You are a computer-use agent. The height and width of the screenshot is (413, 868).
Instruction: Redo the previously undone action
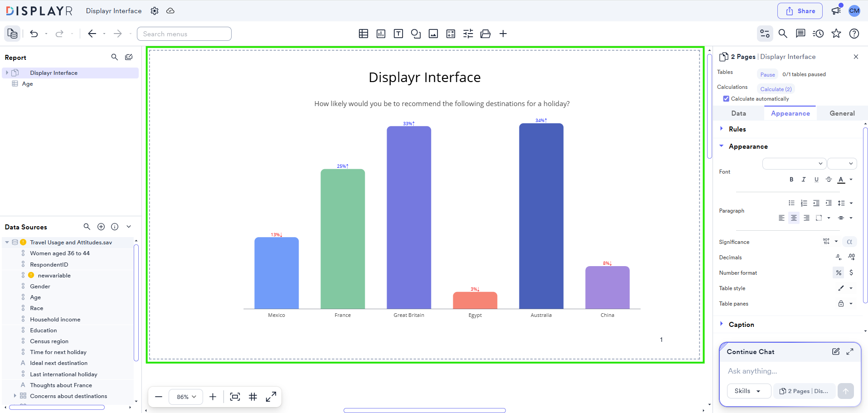59,34
